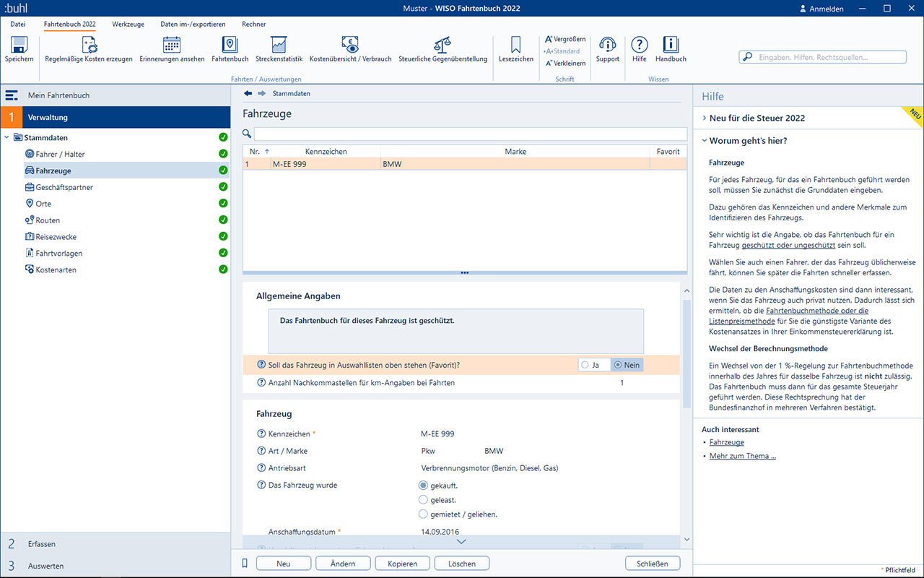Click the vehicle search input field
The image size is (924, 578).
[471, 134]
